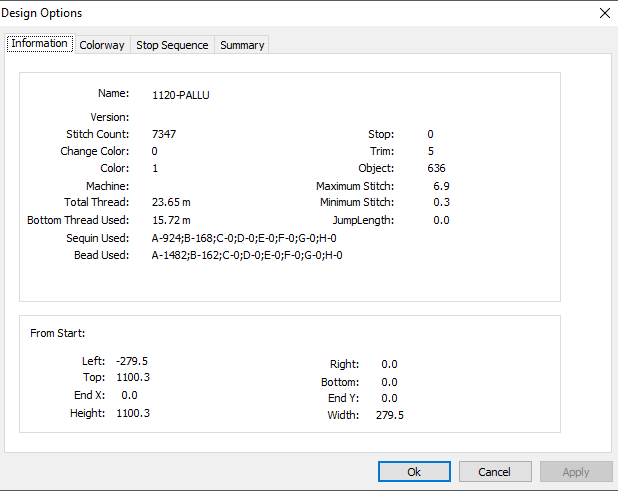Click the Width value 279.5

tap(390, 415)
